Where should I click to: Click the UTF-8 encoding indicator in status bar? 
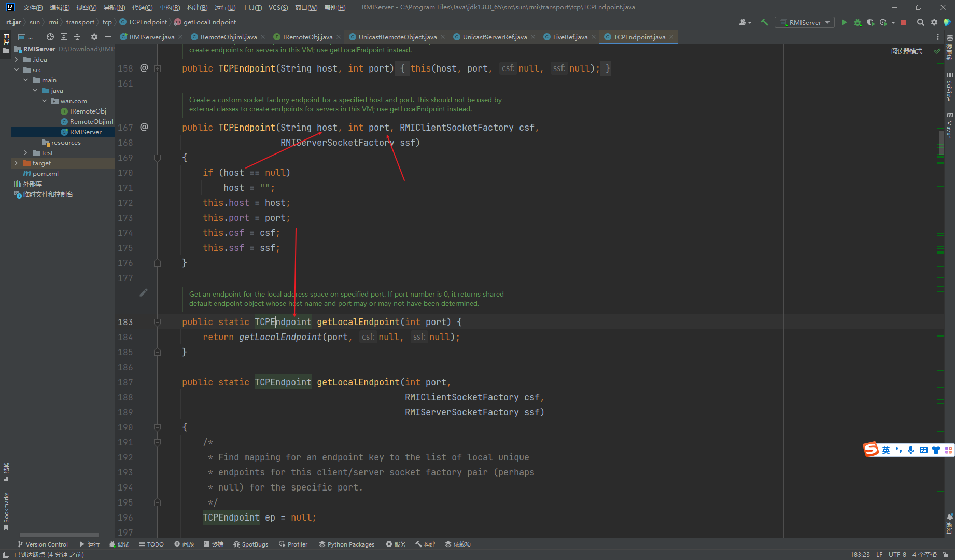click(897, 555)
